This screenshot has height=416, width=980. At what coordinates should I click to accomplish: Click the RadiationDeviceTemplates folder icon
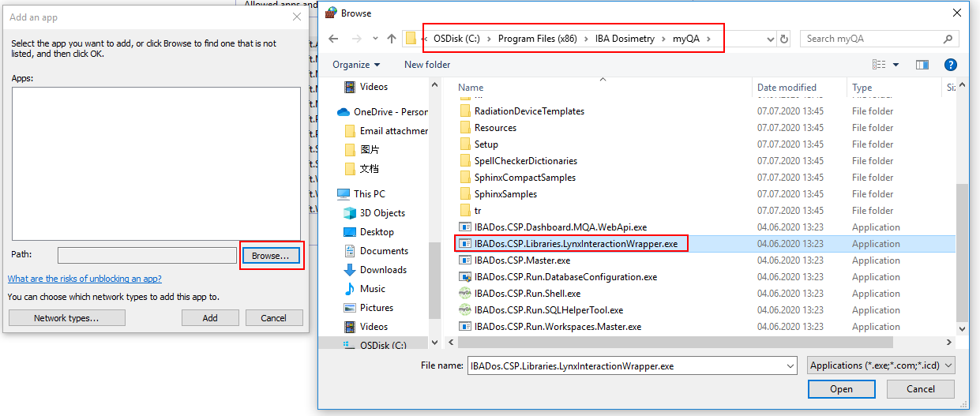[x=465, y=111]
